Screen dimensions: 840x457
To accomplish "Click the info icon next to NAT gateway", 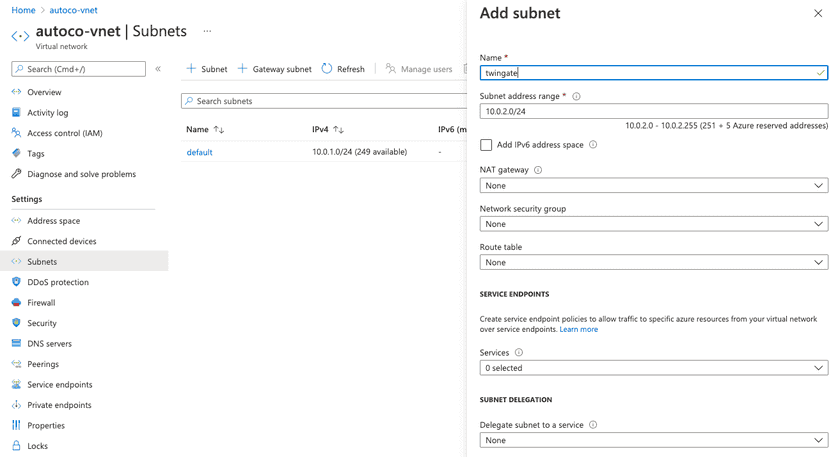I will pos(538,170).
